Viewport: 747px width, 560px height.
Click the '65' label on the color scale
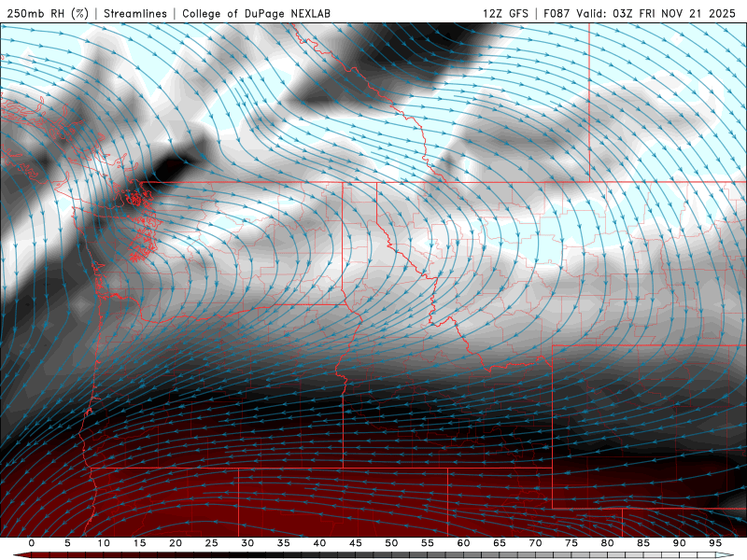[x=500, y=543]
